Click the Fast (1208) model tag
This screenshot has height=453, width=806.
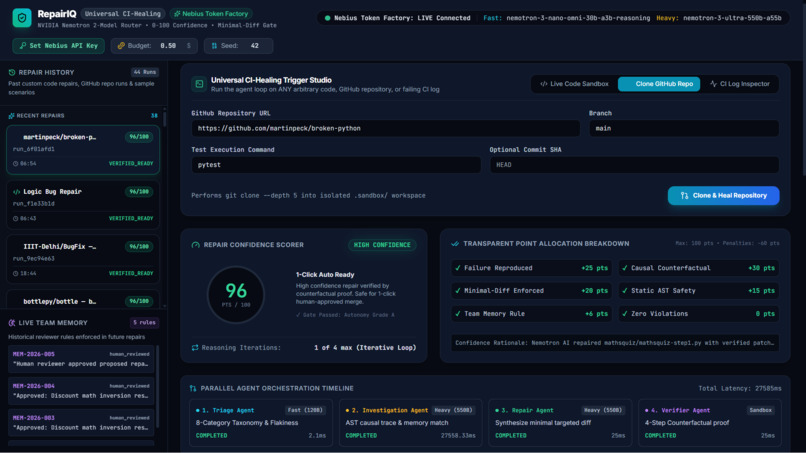tap(305, 410)
